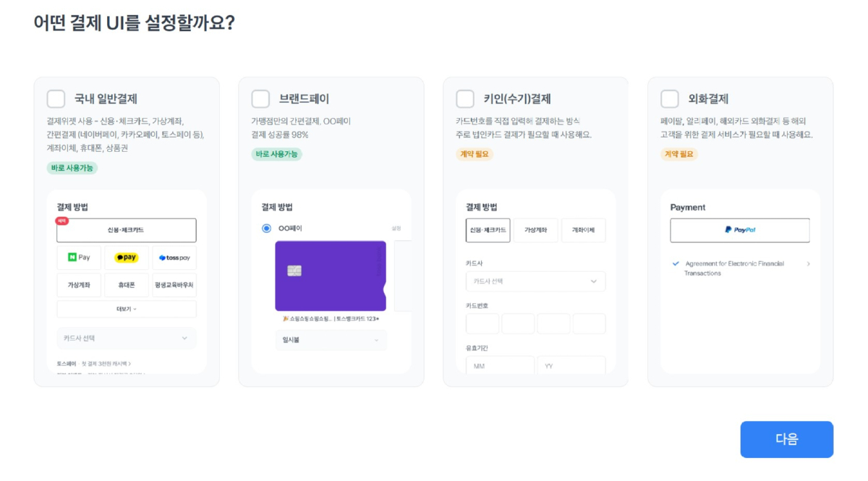Image resolution: width=868 pixels, height=481 pixels.
Task: Check the 키인(수기)결제 checkbox
Action: pyautogui.click(x=465, y=99)
